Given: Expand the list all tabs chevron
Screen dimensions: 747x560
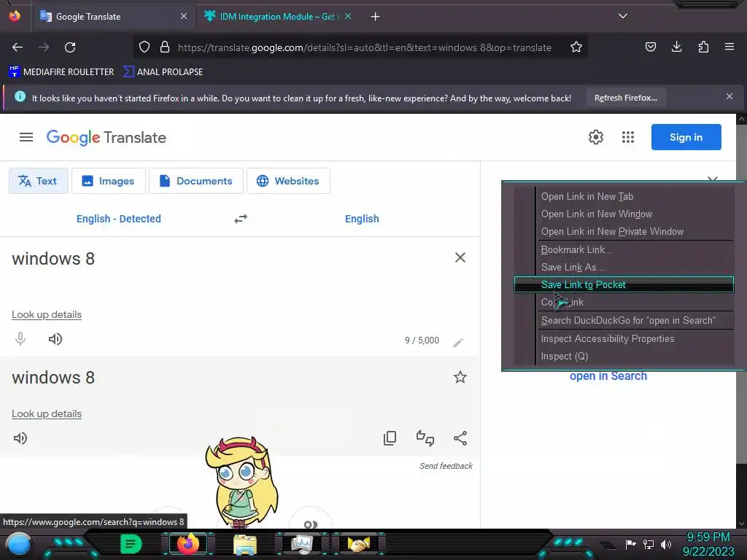Looking at the screenshot, I should (623, 16).
